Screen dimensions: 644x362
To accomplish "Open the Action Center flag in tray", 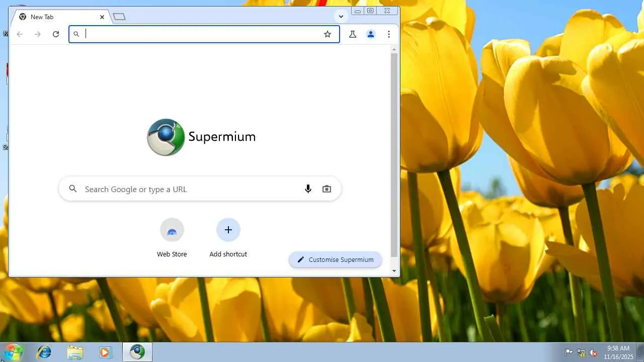I will tap(569, 352).
